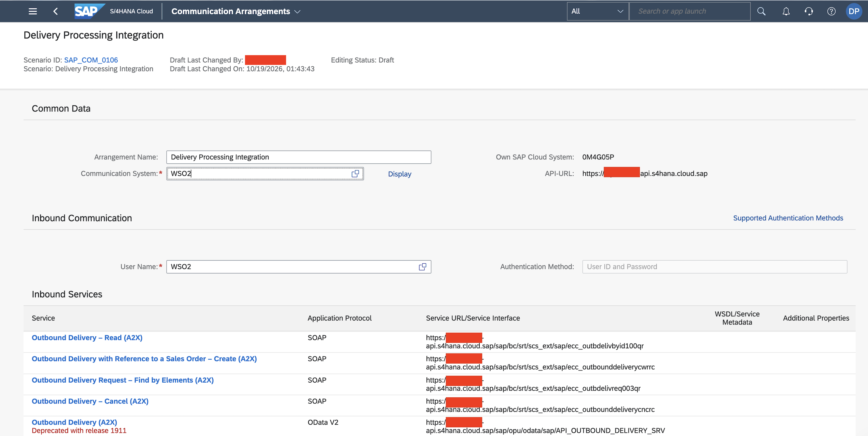The height and width of the screenshot is (436, 868).
Task: Open Outbound Delivery – Read (A2X) service
Action: coord(87,337)
